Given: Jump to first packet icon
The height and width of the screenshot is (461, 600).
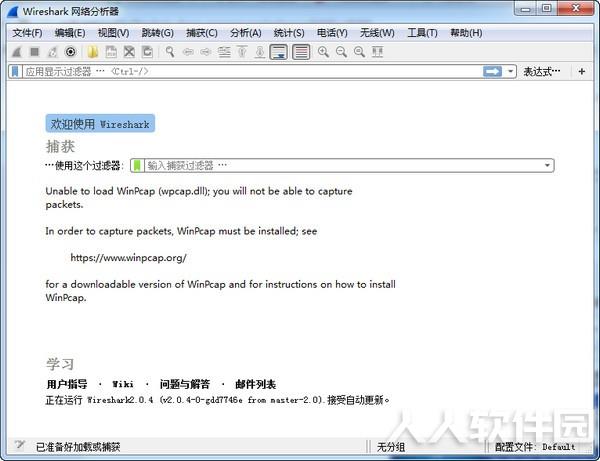Looking at the screenshot, I should pos(242,52).
